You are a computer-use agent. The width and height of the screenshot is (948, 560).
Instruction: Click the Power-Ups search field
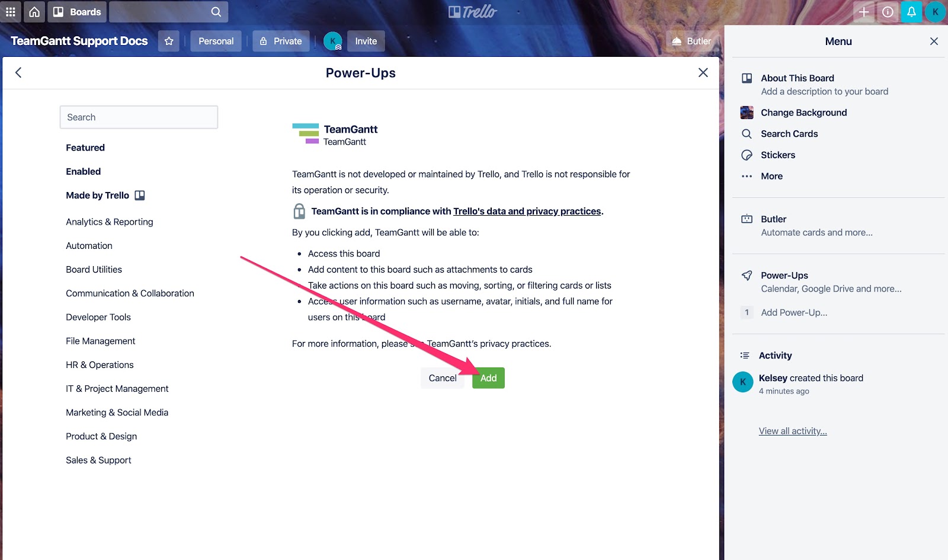tap(139, 117)
